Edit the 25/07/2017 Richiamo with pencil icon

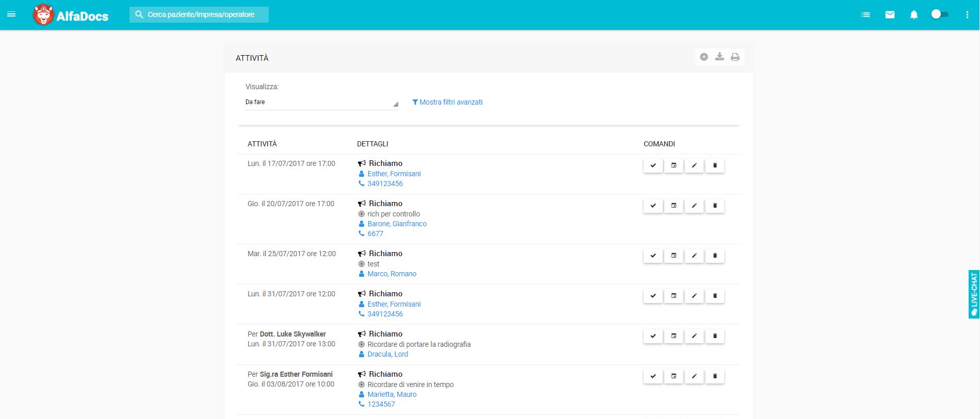click(x=694, y=256)
